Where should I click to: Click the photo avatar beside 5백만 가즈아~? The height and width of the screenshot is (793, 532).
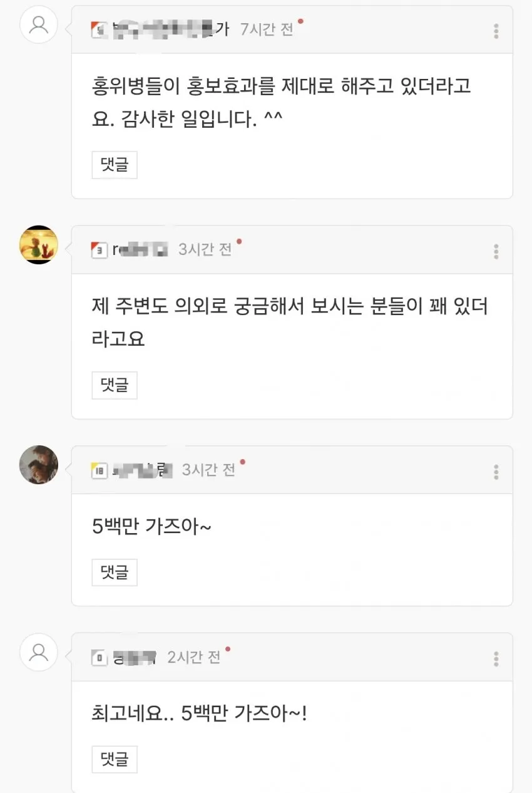(39, 465)
